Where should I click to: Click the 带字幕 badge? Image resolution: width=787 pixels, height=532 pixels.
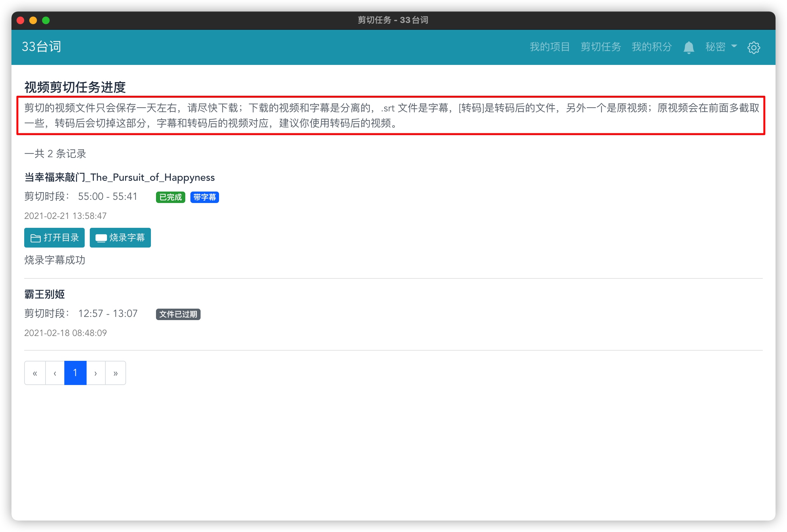(204, 197)
